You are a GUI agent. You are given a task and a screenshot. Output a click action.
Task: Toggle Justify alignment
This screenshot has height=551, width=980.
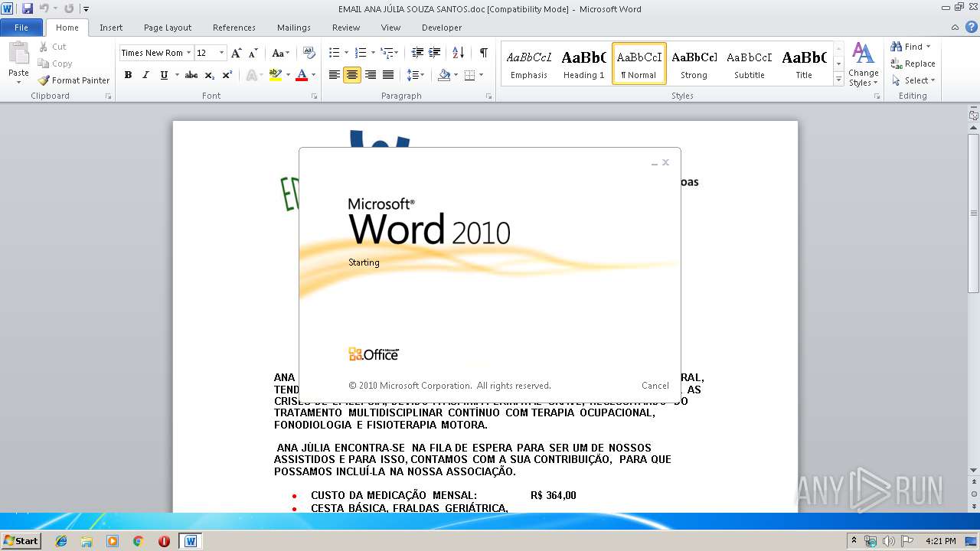pyautogui.click(x=388, y=75)
